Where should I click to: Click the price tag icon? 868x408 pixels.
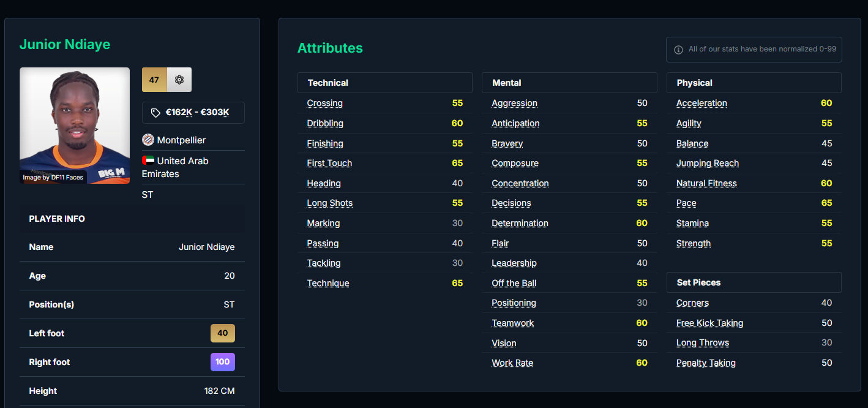(x=155, y=113)
